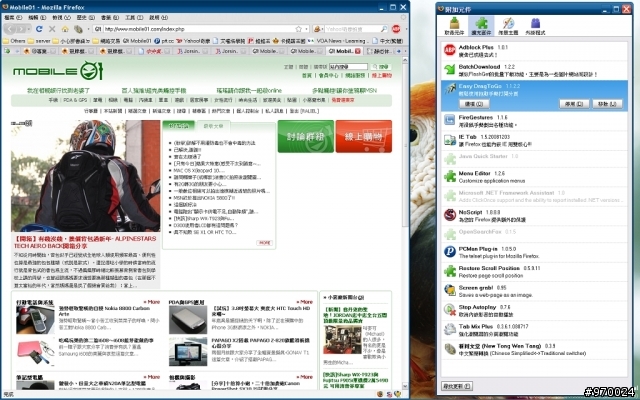
Task: Click the Restore Scroll Position puzzle icon
Action: pos(450,271)
